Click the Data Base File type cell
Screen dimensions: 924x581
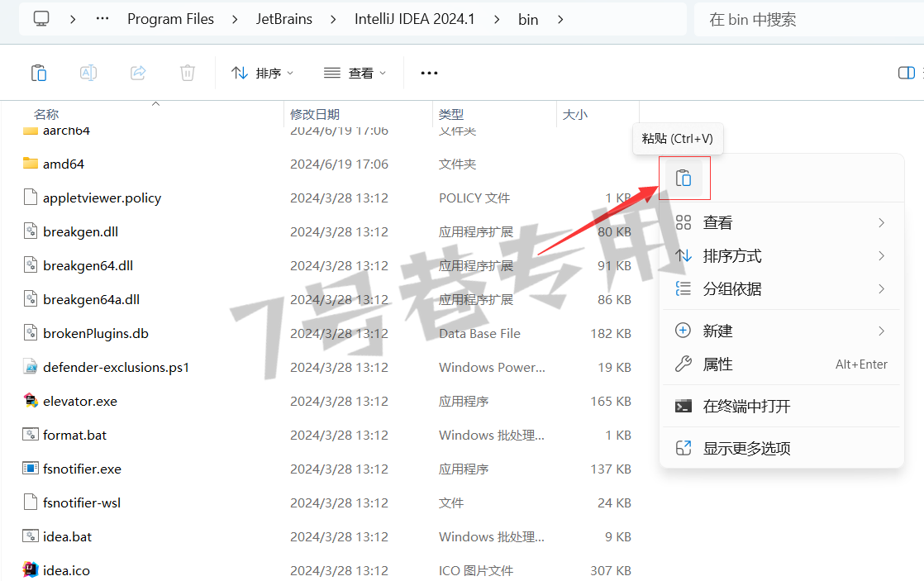point(479,334)
